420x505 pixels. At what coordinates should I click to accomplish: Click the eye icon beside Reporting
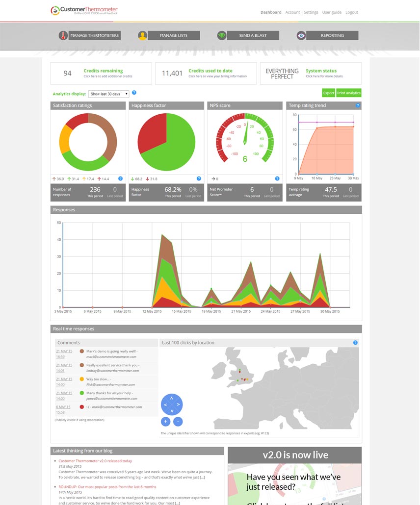(301, 35)
